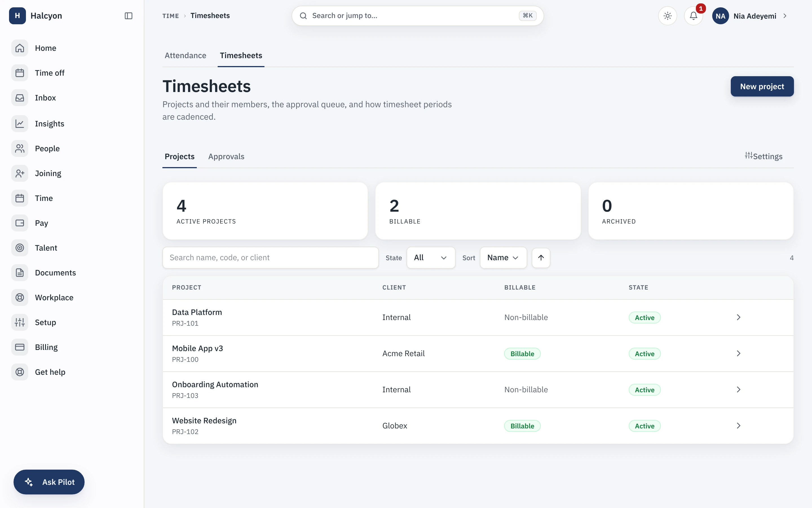Click Billable badge for Mobile App v3
This screenshot has height=508, width=812.
[x=522, y=353]
